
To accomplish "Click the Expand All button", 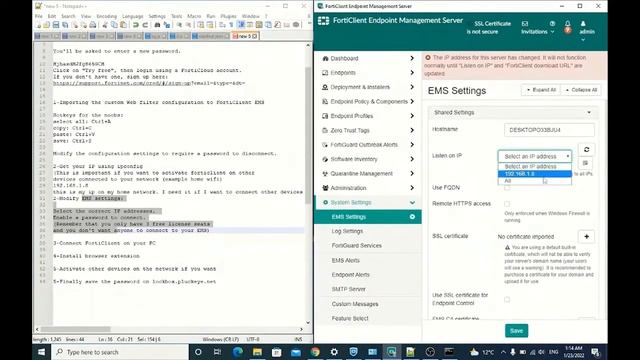I will pos(541,90).
